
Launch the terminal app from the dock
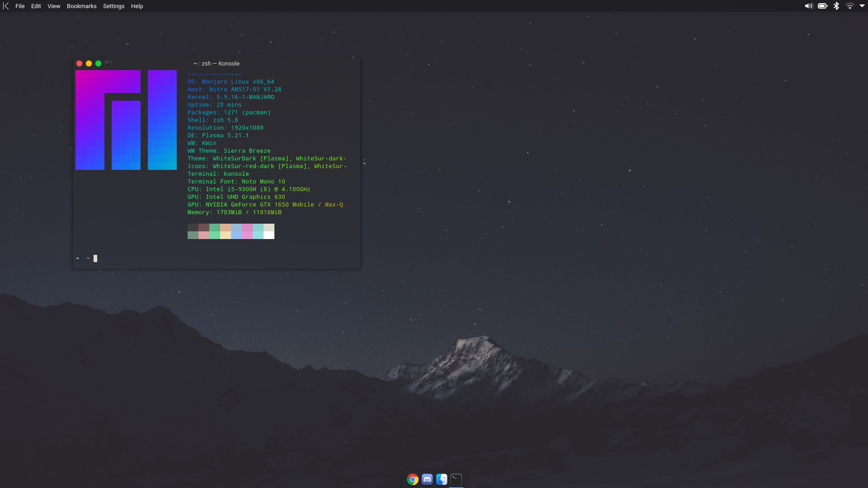(456, 479)
